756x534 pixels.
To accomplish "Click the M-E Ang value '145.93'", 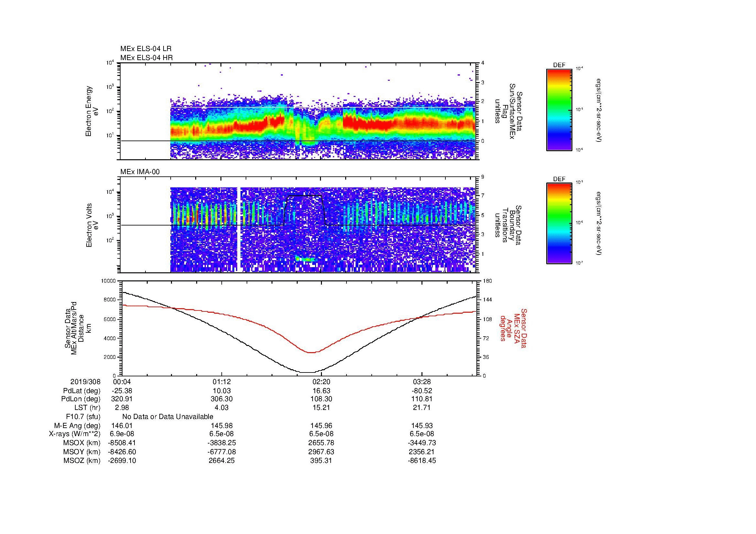I will [422, 426].
